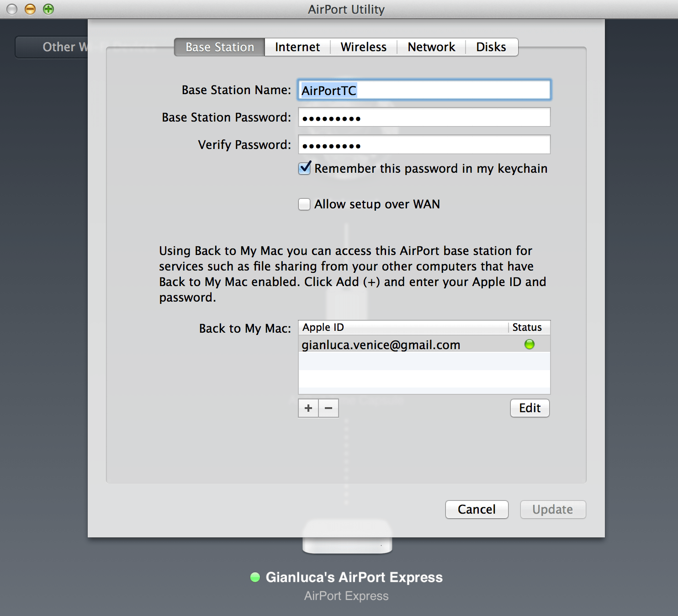Image resolution: width=678 pixels, height=616 pixels.
Task: Click the status dot beside Gianluca's AirPort Express
Action: pyautogui.click(x=254, y=577)
